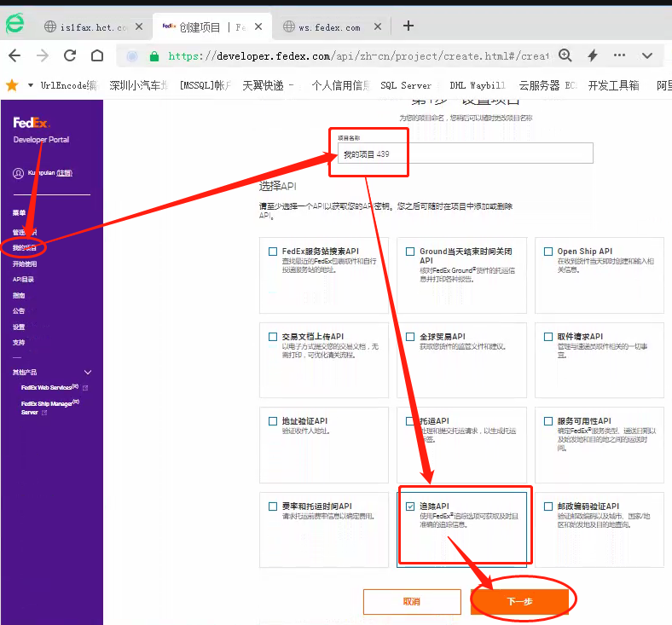
Task: Expand the address bar chevron dropdown
Action: pyautogui.click(x=647, y=55)
